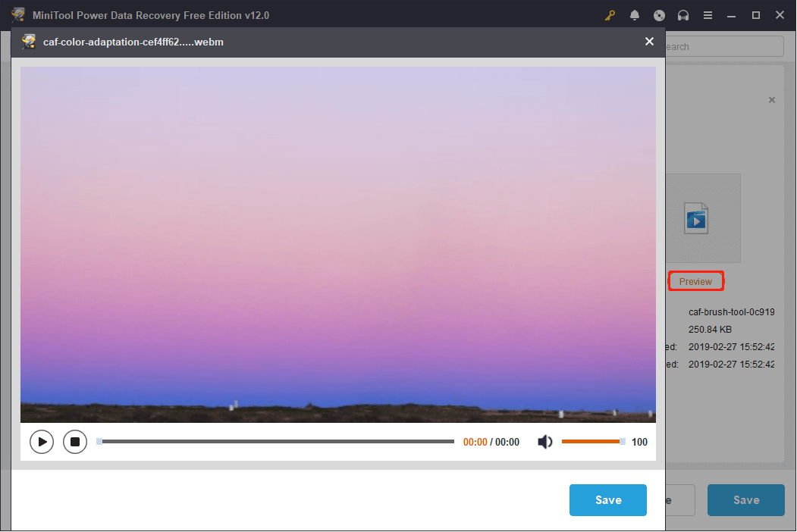The width and height of the screenshot is (797, 532).
Task: Click the 00:00 elapsed time indicator
Action: pos(475,441)
